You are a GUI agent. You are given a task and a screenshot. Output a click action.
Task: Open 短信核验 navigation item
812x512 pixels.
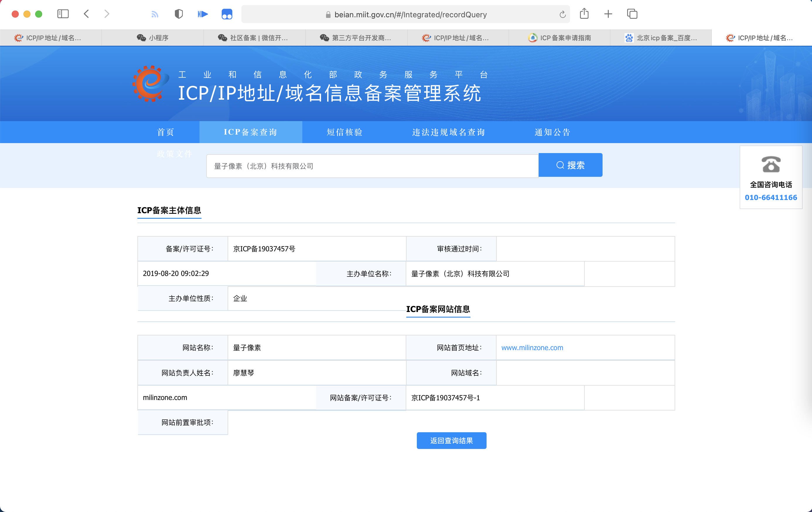click(344, 132)
